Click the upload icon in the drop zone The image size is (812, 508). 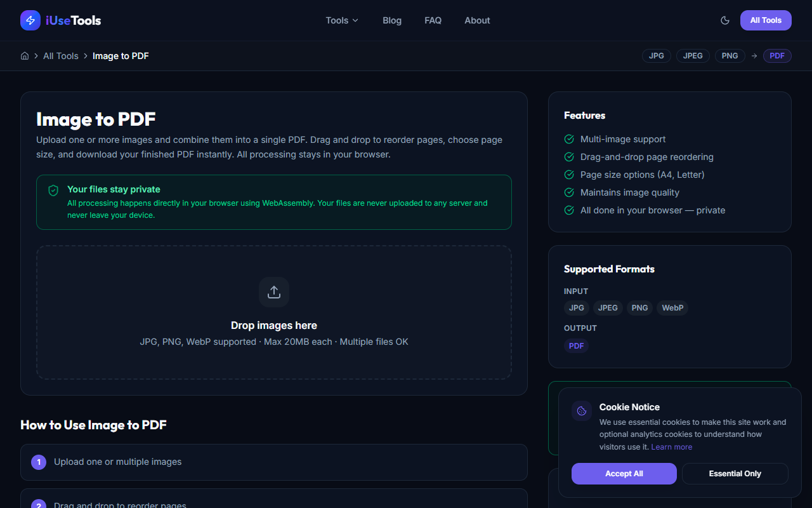(273, 291)
